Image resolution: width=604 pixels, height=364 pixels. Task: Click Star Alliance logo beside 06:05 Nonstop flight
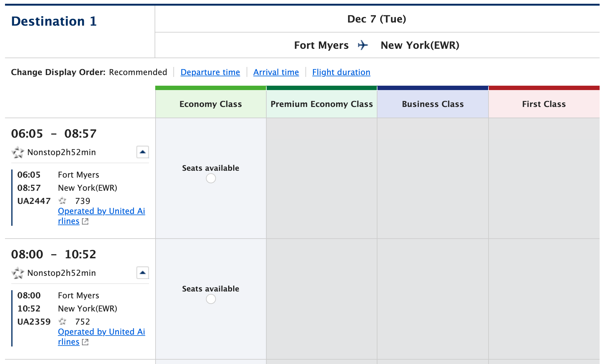point(18,152)
